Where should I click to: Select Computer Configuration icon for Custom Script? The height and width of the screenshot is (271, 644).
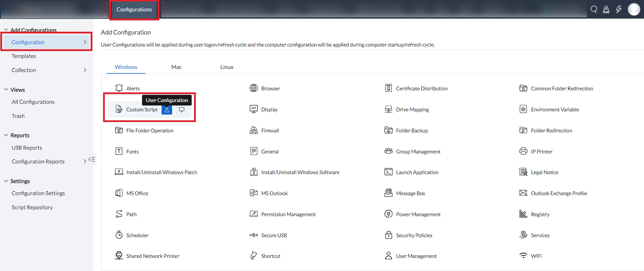coord(182,110)
